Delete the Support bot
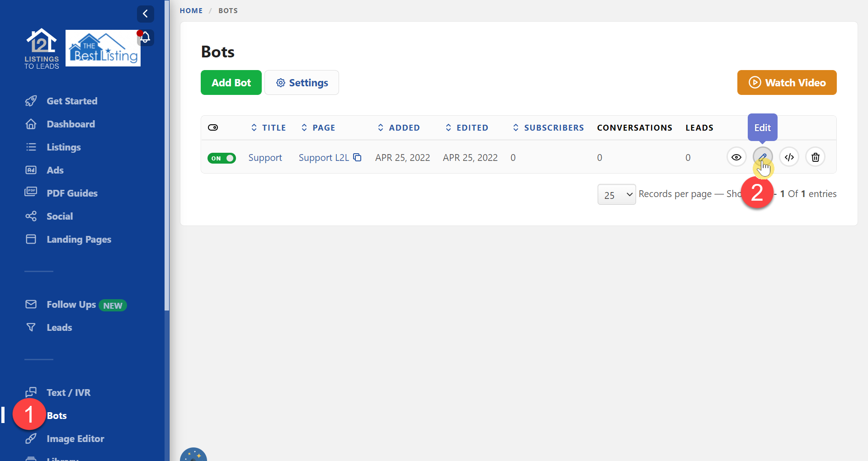Viewport: 868px width, 461px height. coord(815,157)
